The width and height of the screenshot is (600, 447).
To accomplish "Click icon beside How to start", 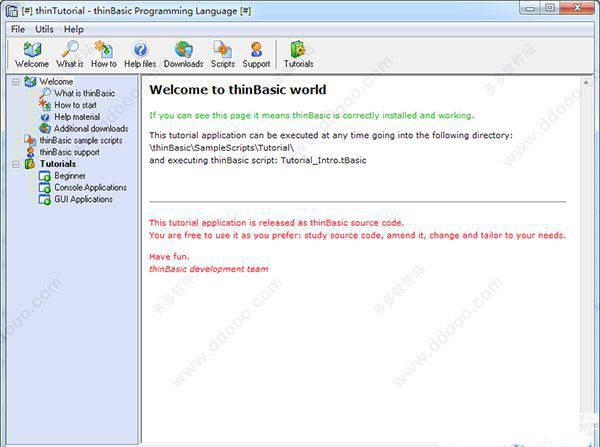I will point(45,105).
